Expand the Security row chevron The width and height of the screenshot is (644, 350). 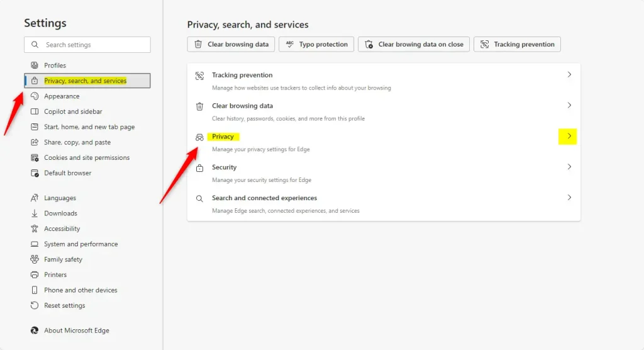(x=569, y=167)
